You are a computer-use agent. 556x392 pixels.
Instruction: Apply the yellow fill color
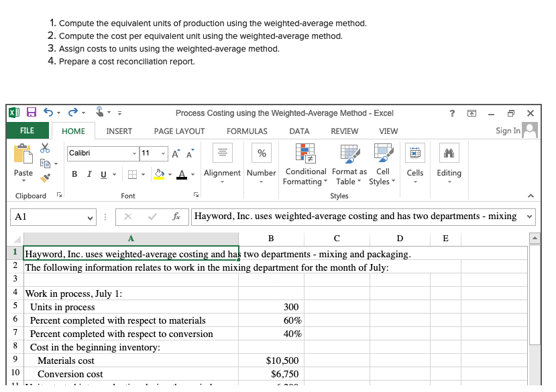159,174
